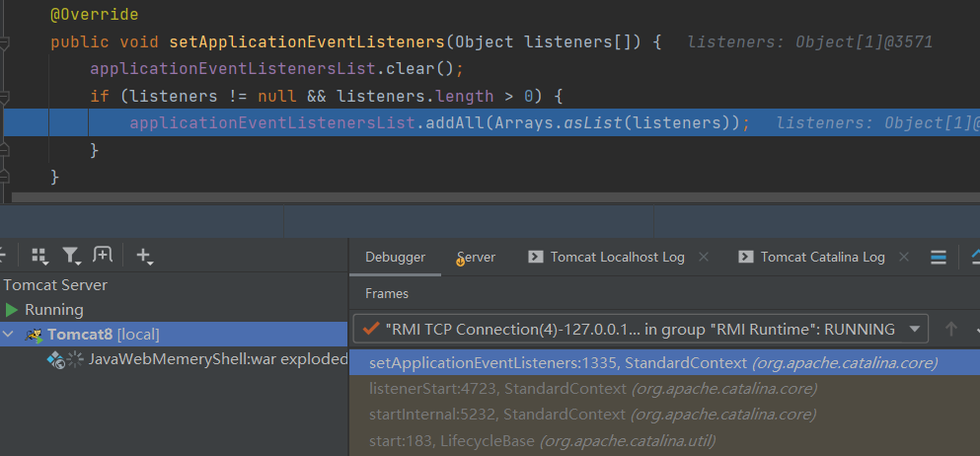Open the RMI TCP Connection thread dropdown
Image resolution: width=980 pixels, height=456 pixels.
915,329
